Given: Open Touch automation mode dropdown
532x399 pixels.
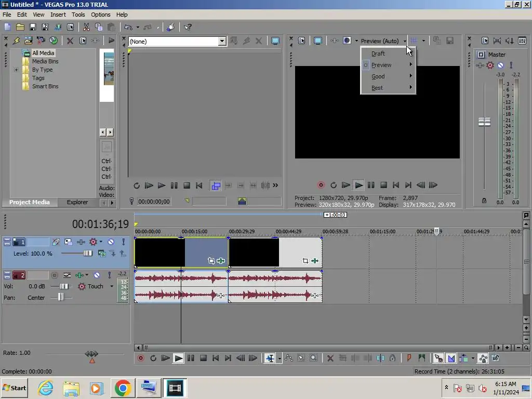Looking at the screenshot, I should (x=112, y=286).
